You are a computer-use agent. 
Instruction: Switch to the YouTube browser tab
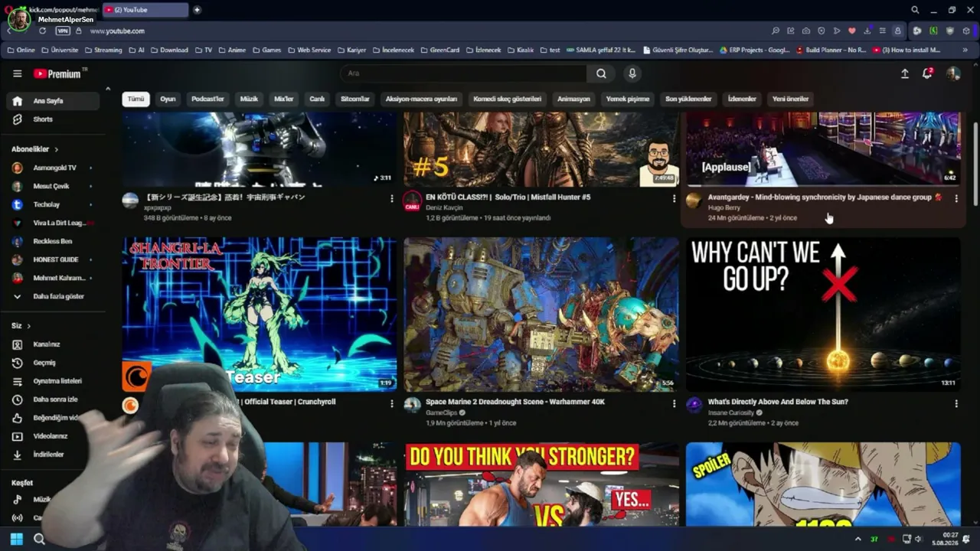[145, 10]
